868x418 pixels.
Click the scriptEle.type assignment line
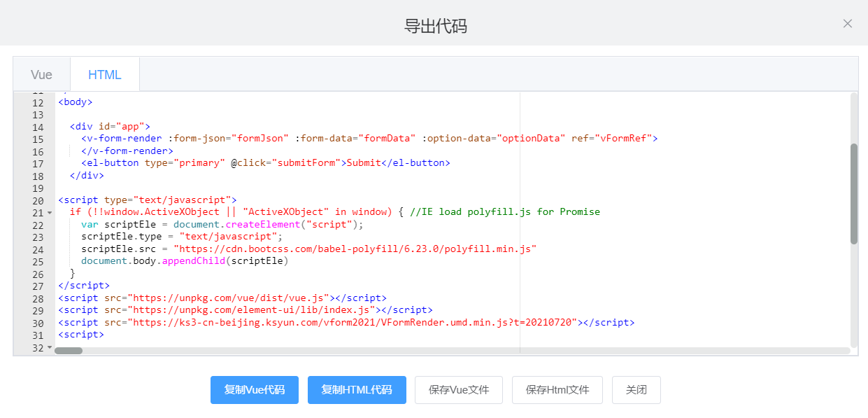[182, 237]
